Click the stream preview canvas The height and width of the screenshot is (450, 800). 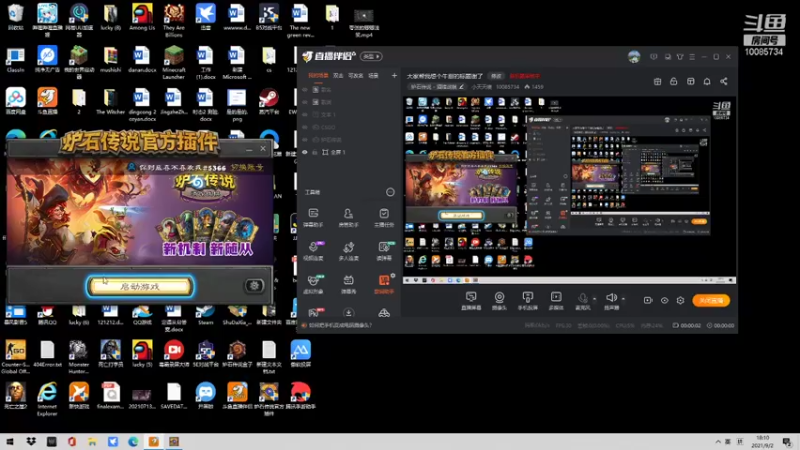[x=569, y=190]
